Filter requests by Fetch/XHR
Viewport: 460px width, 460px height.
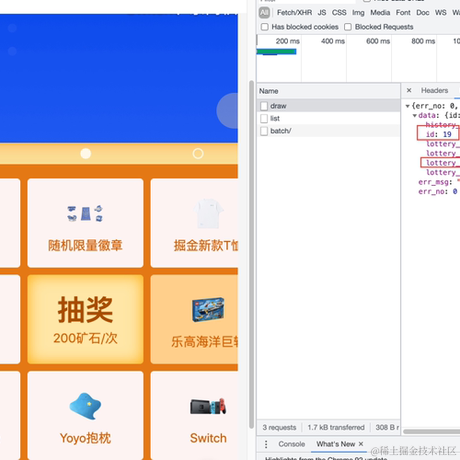(x=294, y=13)
